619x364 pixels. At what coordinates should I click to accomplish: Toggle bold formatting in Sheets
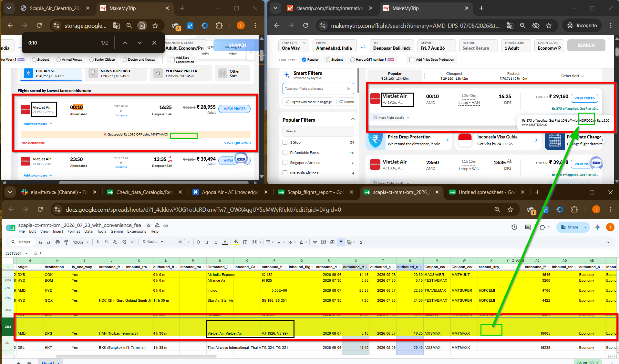198,242
